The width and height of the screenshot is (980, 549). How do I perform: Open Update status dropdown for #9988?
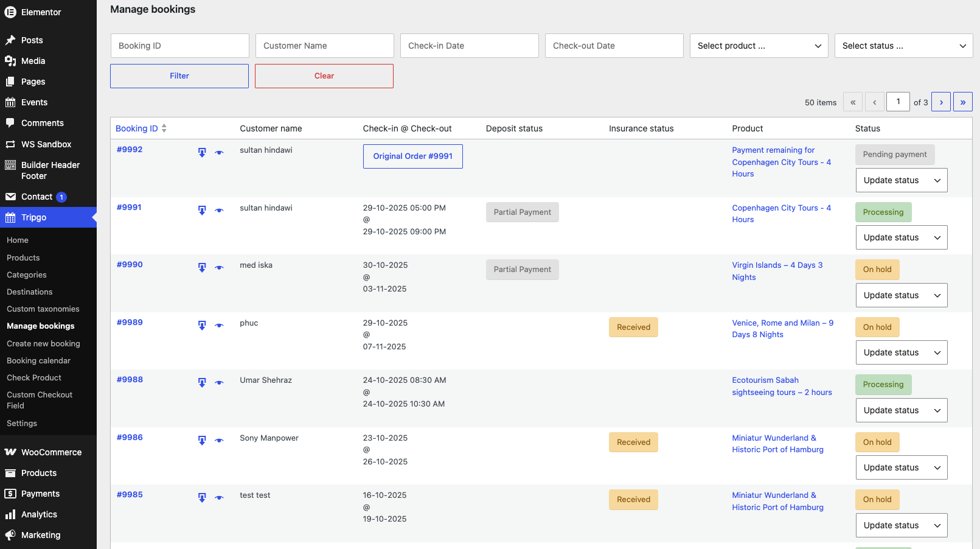click(x=902, y=410)
